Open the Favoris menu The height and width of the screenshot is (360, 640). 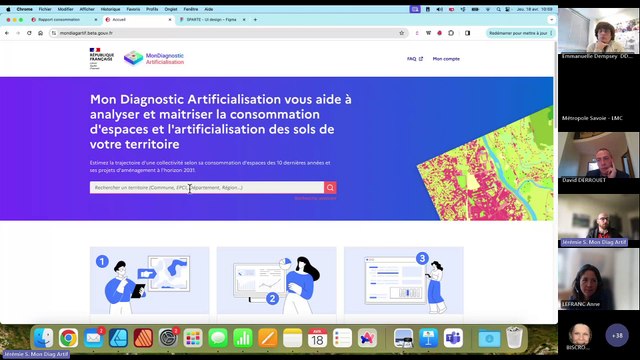tap(133, 9)
